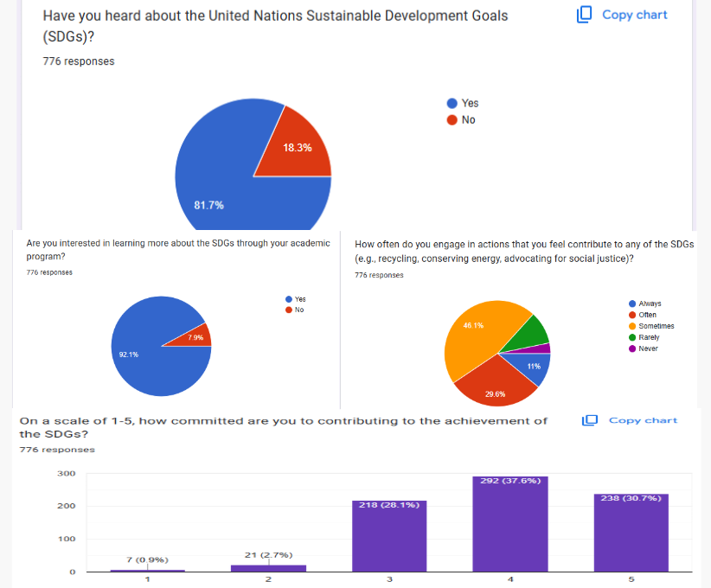Viewport: 711px width, 588px height.
Task: Click the copy icon next to the commitment scale chart
Action: 590,420
